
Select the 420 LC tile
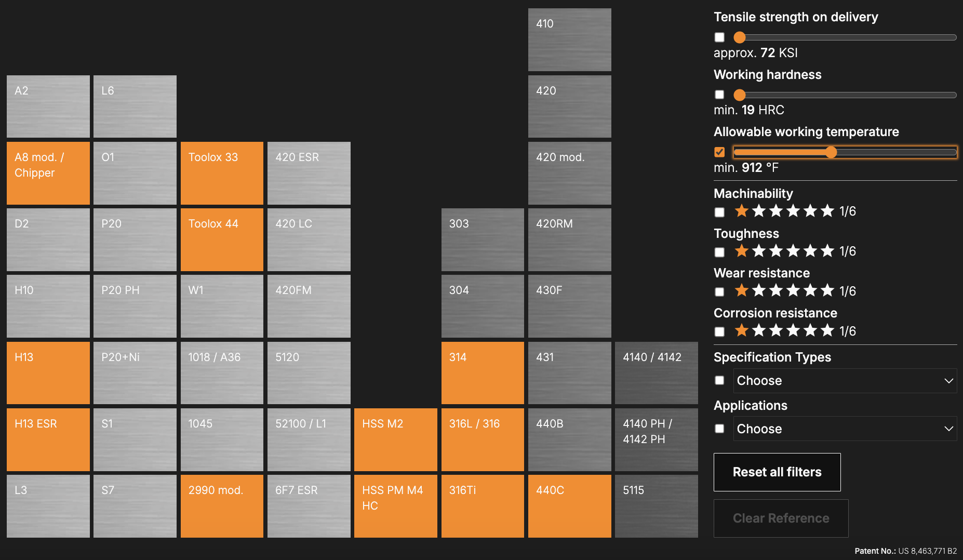[309, 239]
